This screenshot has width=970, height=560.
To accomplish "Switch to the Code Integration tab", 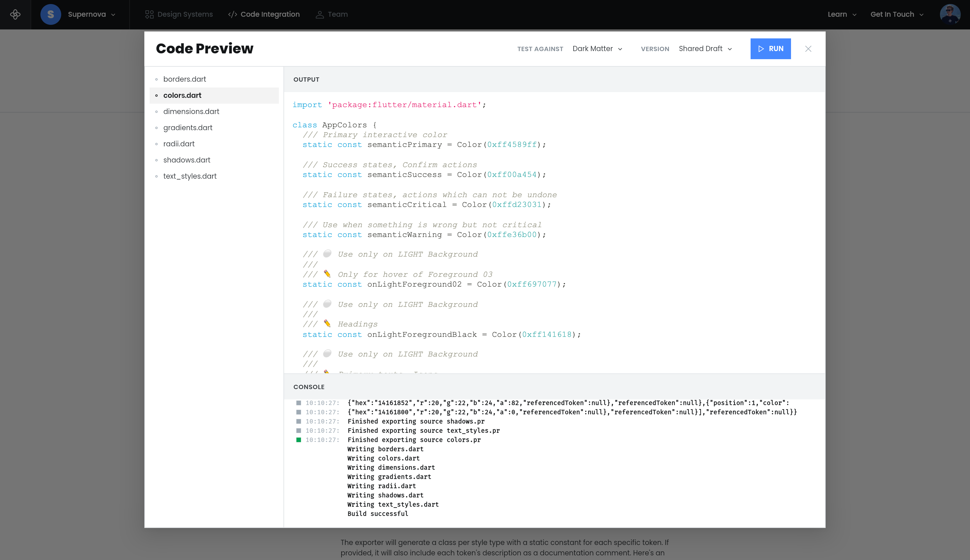I will 264,14.
